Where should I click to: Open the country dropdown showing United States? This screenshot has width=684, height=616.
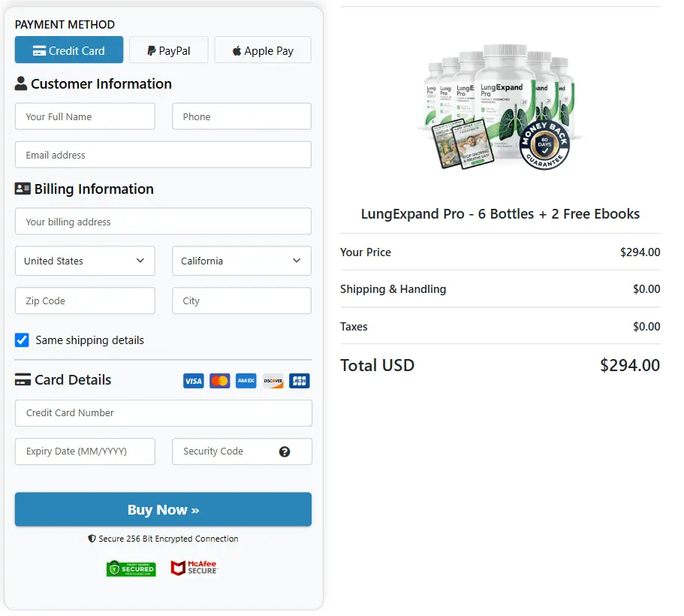click(x=84, y=261)
